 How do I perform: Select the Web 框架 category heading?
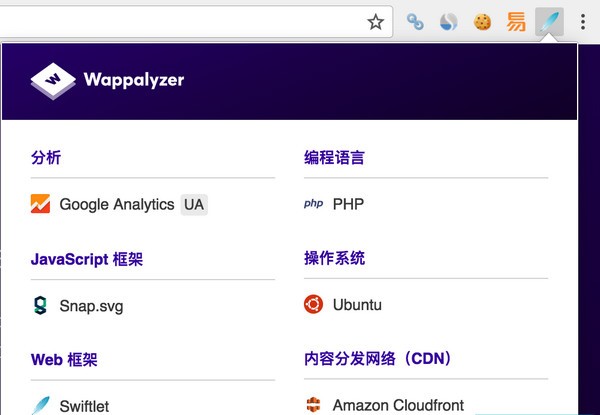(x=64, y=360)
